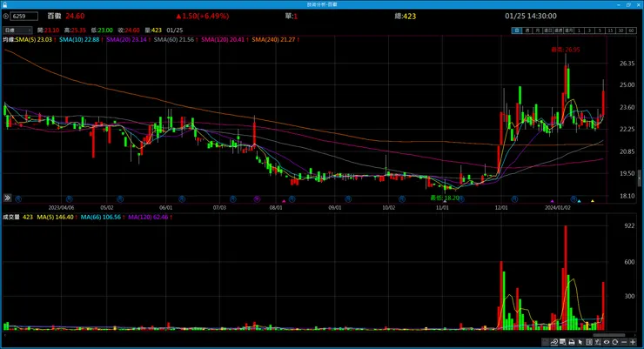Click the 最低 18.20 low price marker
Screen dimensions: 644x349
[445, 198]
